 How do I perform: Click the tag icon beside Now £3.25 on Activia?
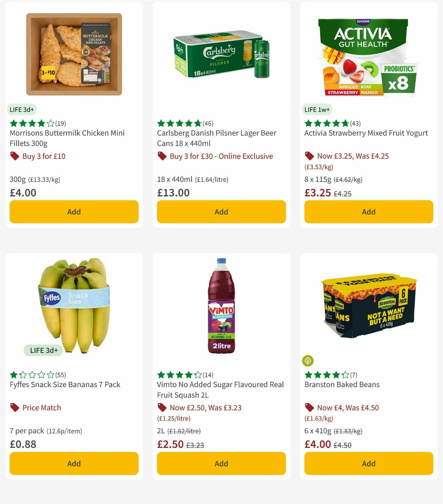[309, 156]
